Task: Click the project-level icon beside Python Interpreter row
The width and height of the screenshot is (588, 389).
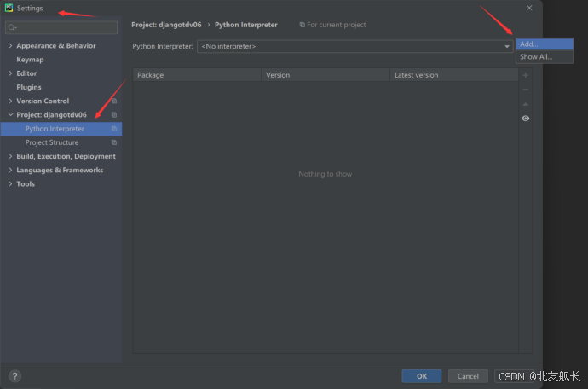Action: click(x=114, y=129)
